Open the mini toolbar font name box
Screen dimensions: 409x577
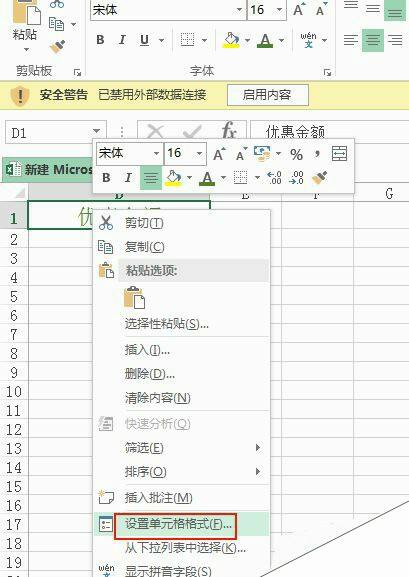(129, 153)
